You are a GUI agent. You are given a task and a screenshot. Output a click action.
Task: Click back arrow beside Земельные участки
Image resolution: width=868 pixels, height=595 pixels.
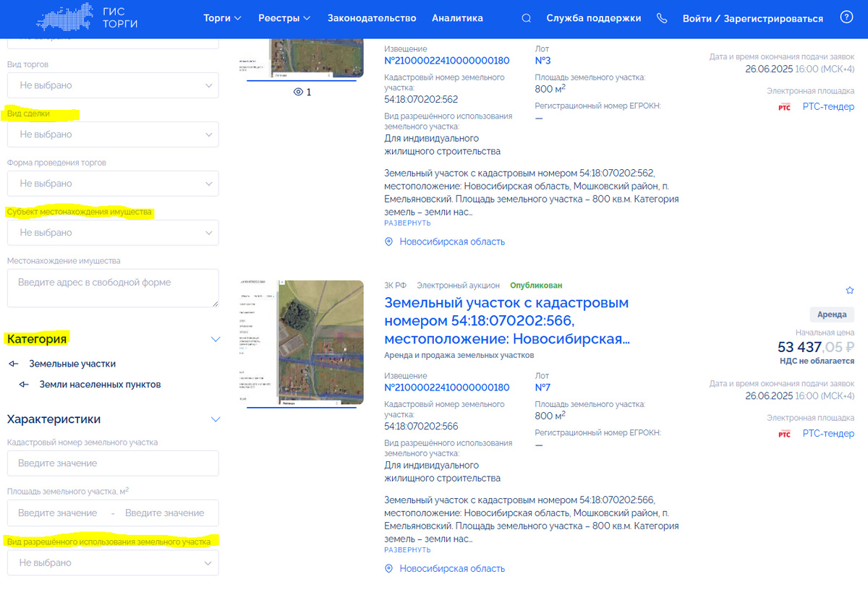(14, 364)
